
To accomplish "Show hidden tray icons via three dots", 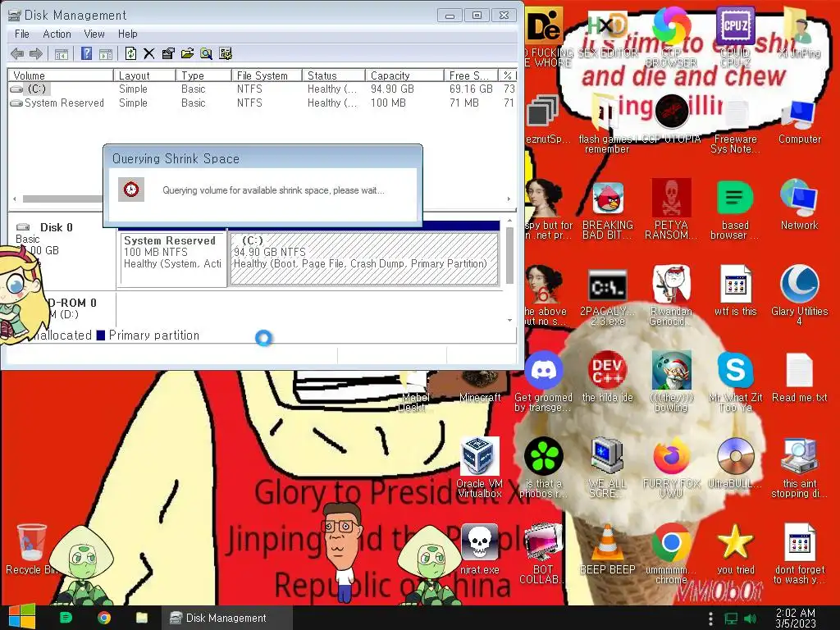I will [x=710, y=619].
